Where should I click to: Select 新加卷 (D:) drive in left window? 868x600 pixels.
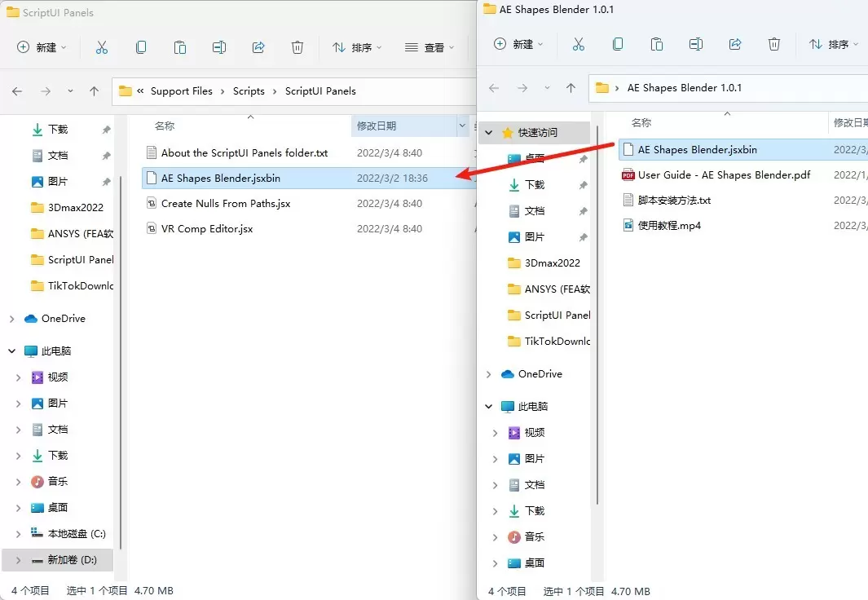click(72, 560)
